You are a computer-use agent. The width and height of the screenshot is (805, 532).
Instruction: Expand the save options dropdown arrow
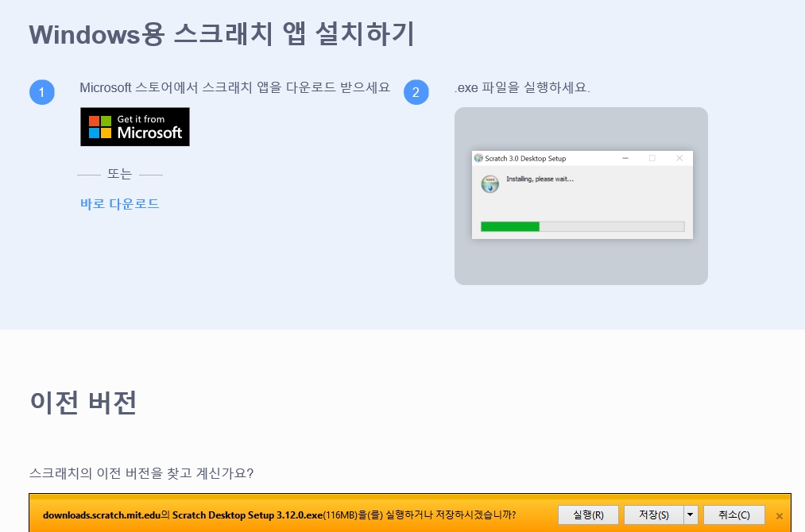point(691,515)
